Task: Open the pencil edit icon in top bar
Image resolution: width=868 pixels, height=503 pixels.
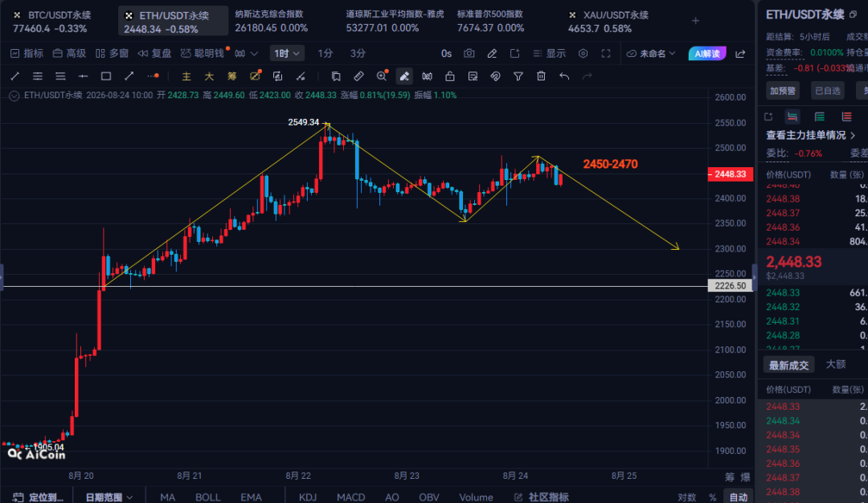Action: click(492, 53)
